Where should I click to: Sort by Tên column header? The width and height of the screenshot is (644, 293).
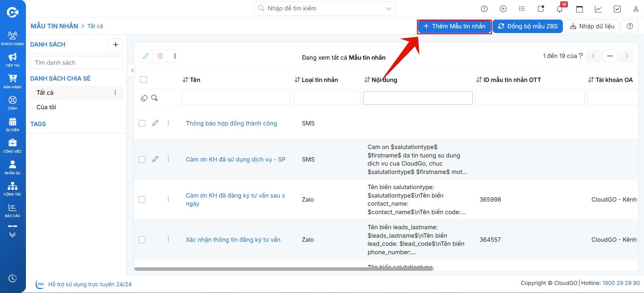[x=191, y=80]
